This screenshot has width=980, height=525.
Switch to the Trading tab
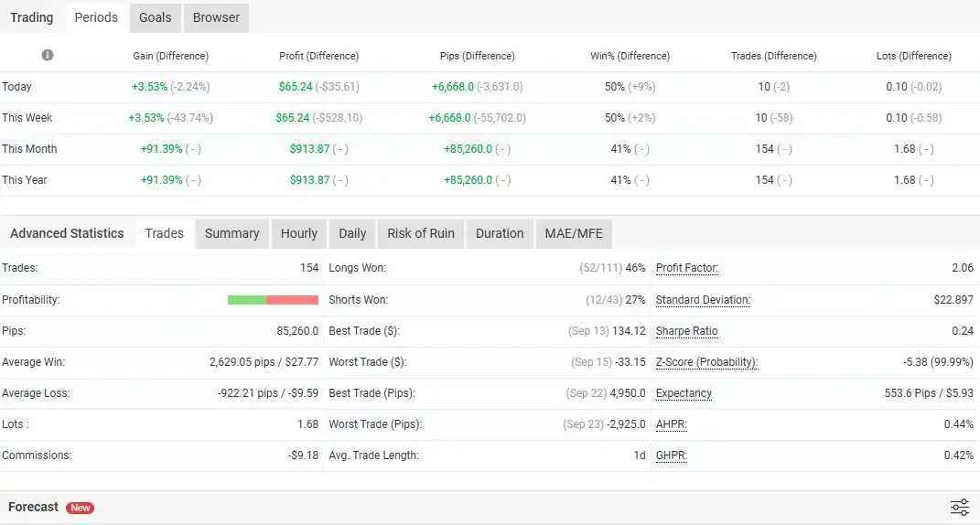32,17
